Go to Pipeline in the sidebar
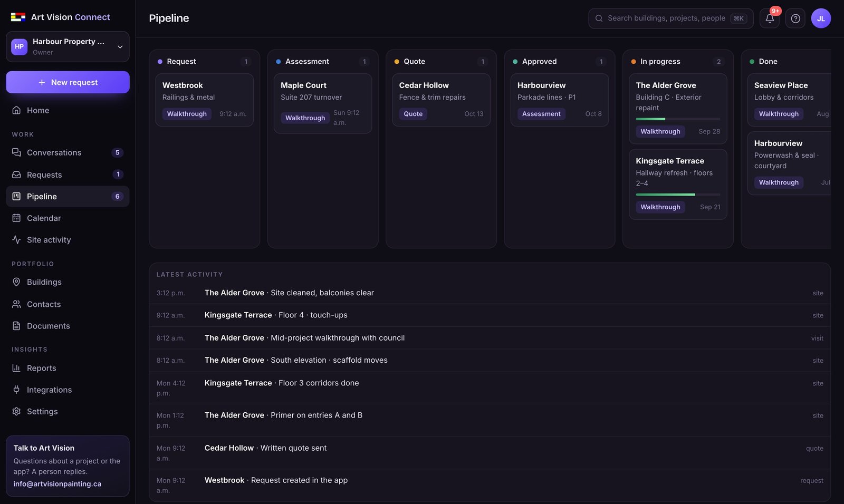This screenshot has height=504, width=844. point(68,196)
